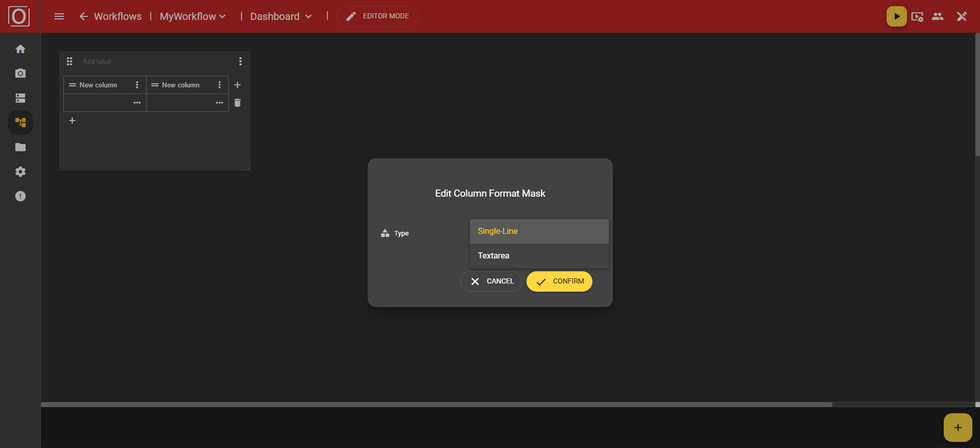980x448 pixels.
Task: Expand the MyWorkflow dropdown
Action: click(x=193, y=16)
